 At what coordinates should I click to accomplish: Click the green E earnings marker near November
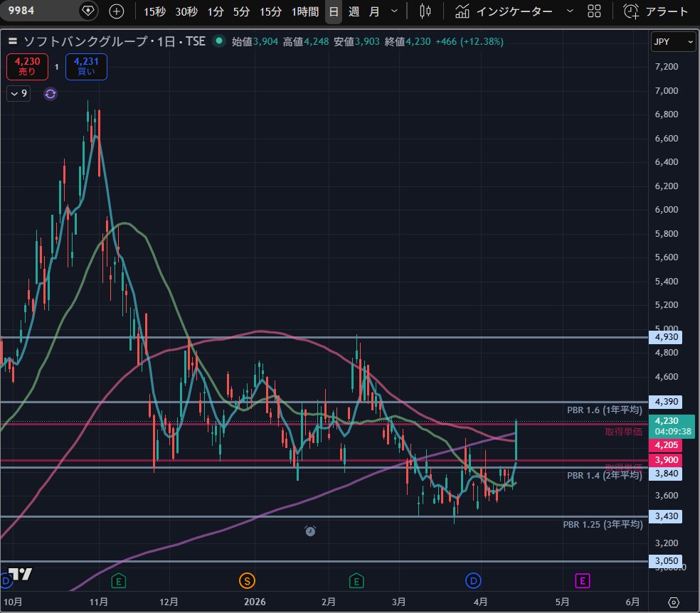click(x=118, y=581)
